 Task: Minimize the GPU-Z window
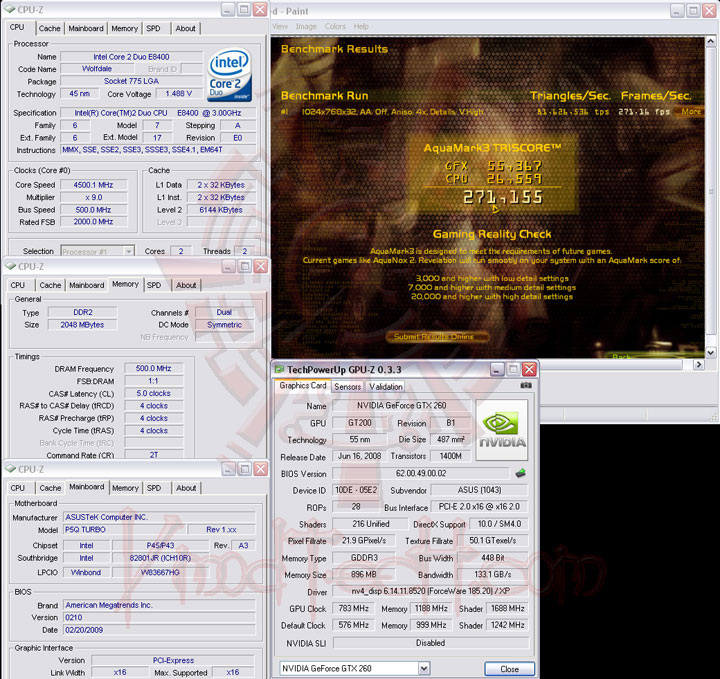point(497,369)
